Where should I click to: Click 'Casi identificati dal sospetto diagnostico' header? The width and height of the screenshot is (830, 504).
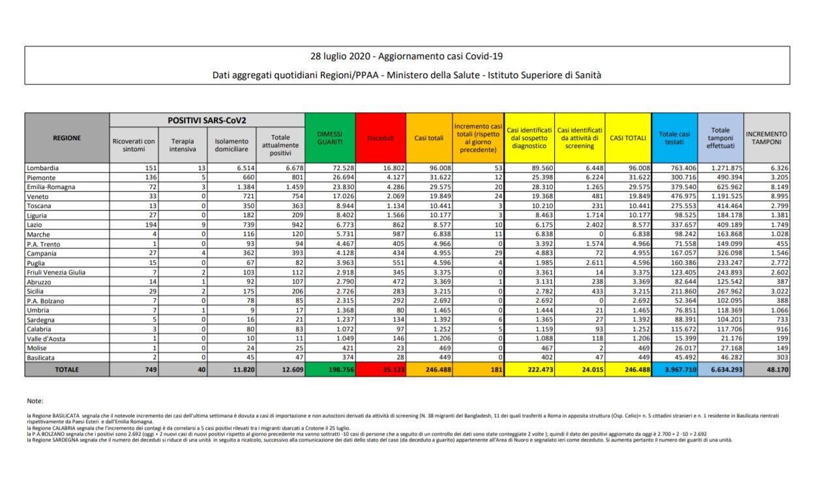click(x=529, y=138)
